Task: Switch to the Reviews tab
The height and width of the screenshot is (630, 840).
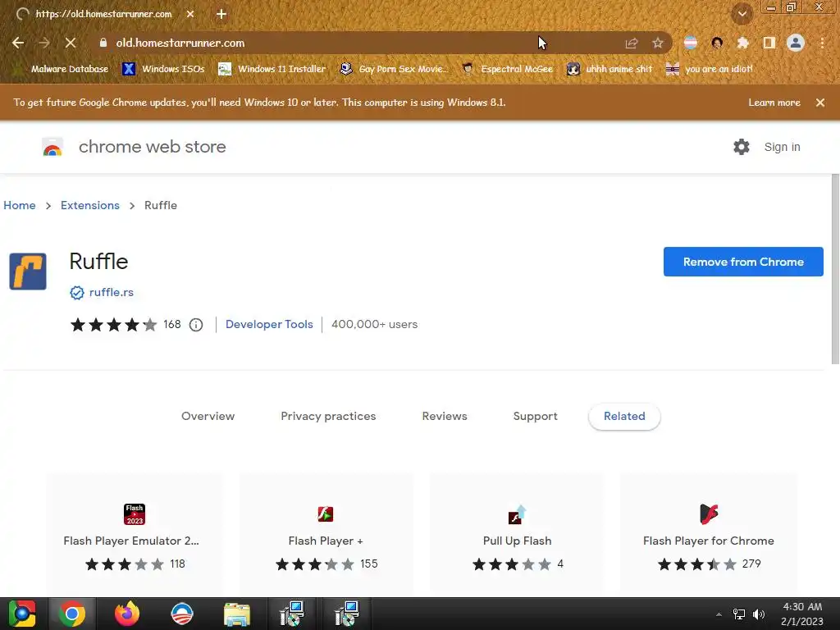Action: click(x=445, y=416)
